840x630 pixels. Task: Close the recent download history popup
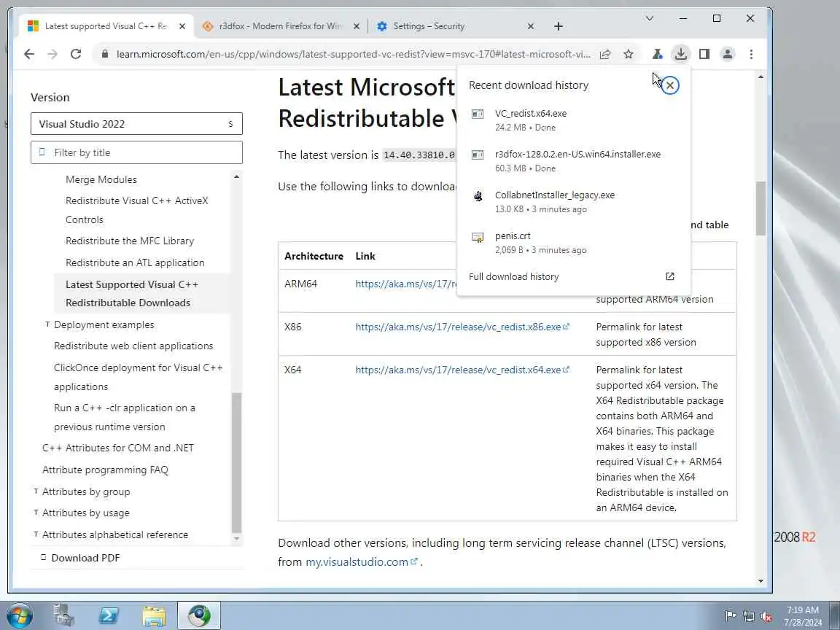pyautogui.click(x=670, y=85)
